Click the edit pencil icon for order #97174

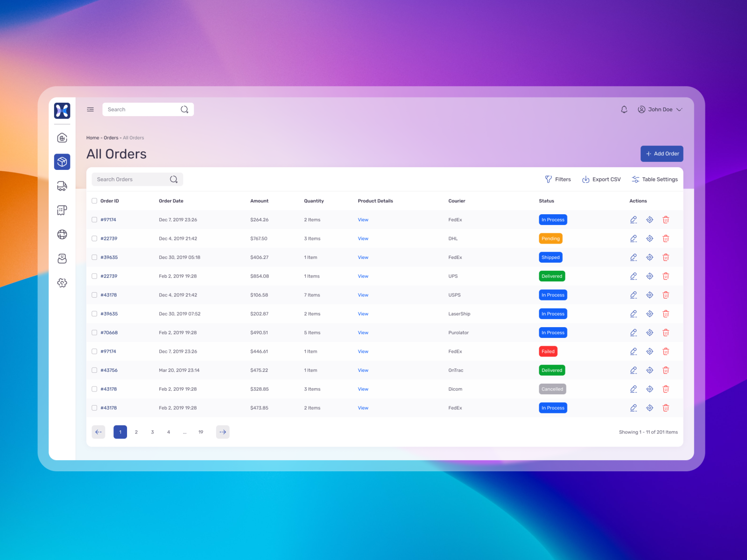click(634, 219)
